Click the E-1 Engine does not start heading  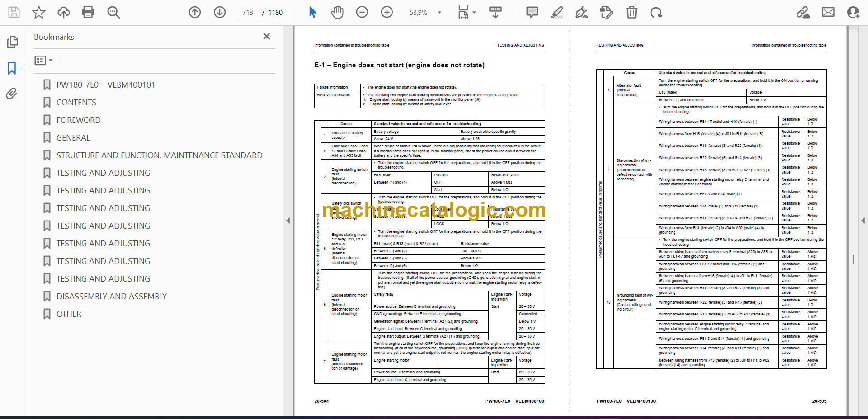coord(399,65)
